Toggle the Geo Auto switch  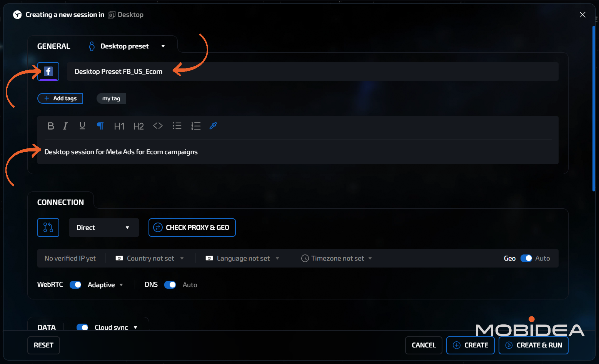526,258
